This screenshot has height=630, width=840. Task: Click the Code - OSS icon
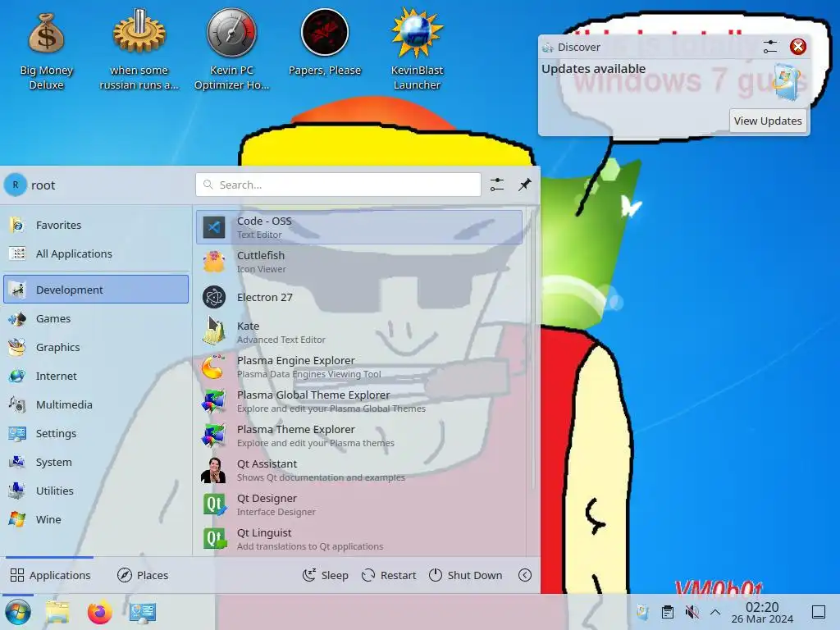click(x=214, y=227)
